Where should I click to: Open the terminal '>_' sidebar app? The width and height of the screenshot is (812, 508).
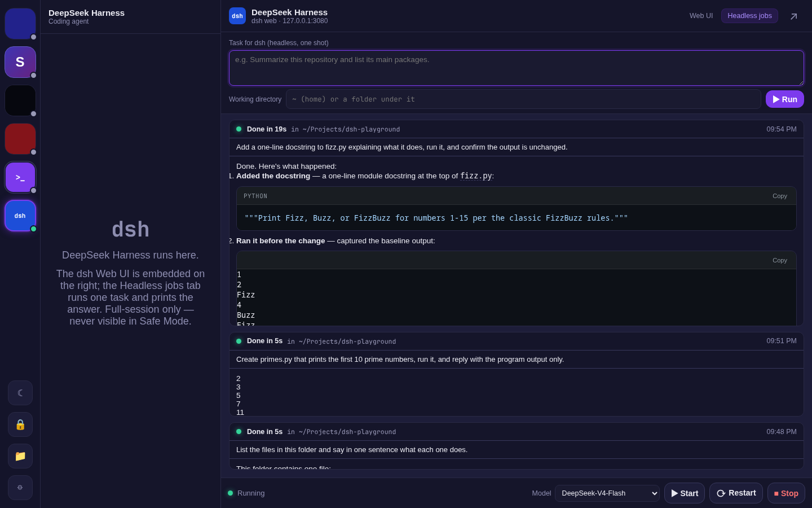coord(20,177)
